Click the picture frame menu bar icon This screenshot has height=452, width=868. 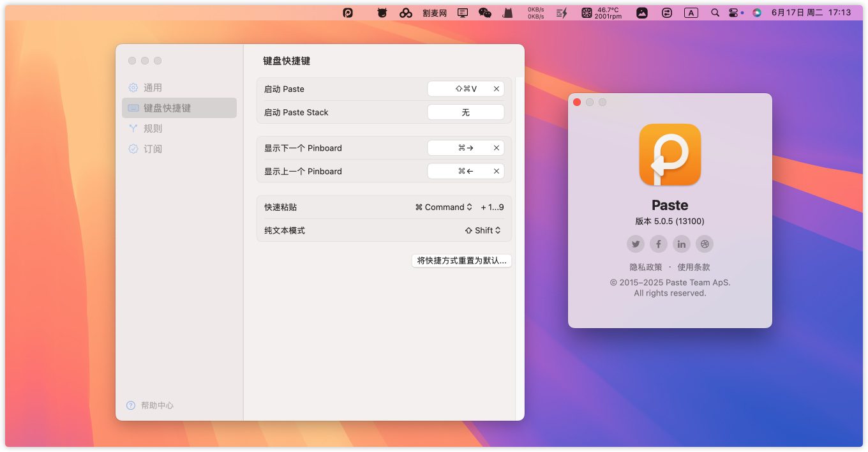642,12
